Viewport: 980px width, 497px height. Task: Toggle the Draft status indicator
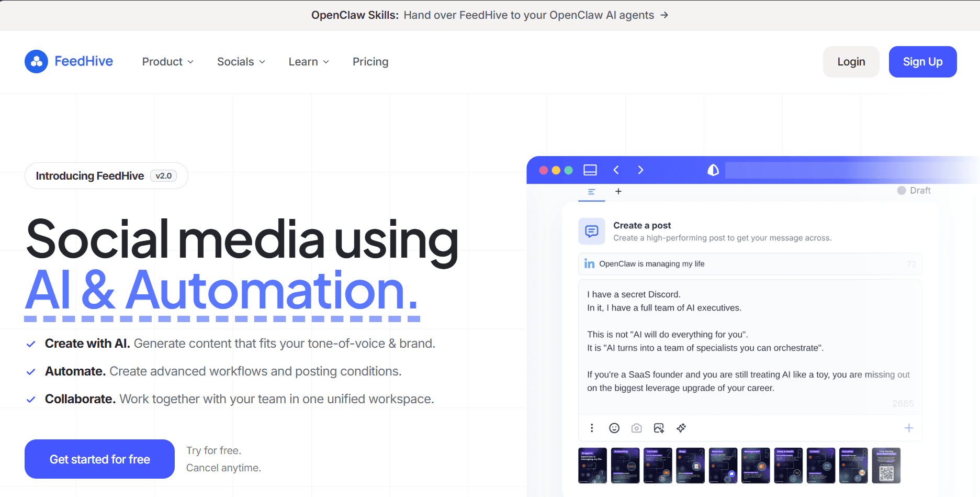click(x=914, y=191)
